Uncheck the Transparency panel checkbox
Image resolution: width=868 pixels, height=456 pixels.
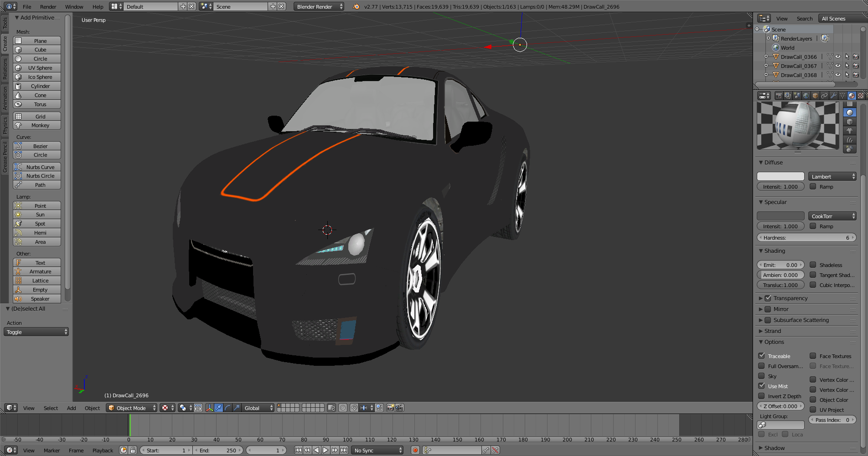(768, 298)
